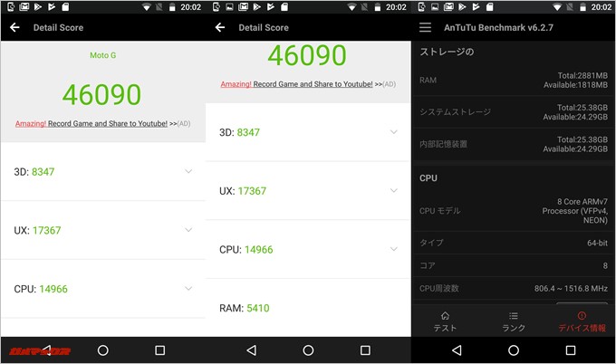The width and height of the screenshot is (616, 364).
Task: Tap home circle below RAM: 5410 screen
Action: pyautogui.click(x=308, y=350)
